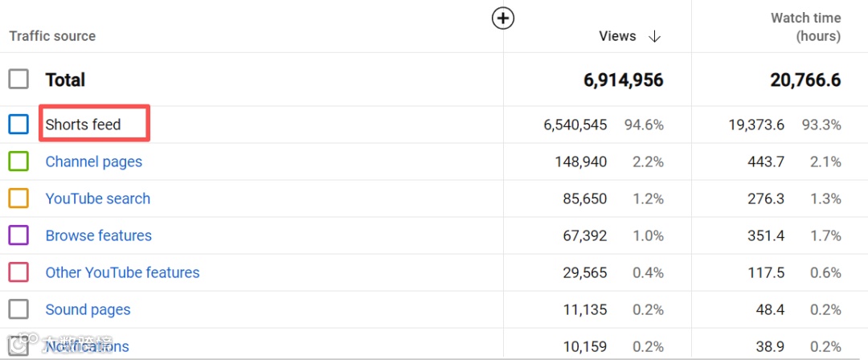Toggle the Channel pages green checkbox
Viewport: 868px width, 360px height.
click(x=18, y=162)
